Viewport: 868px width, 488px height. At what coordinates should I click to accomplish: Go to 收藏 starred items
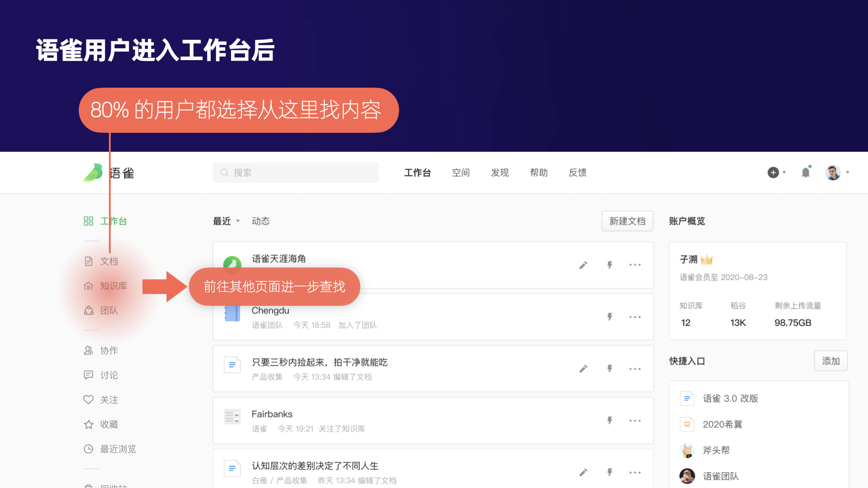[108, 424]
